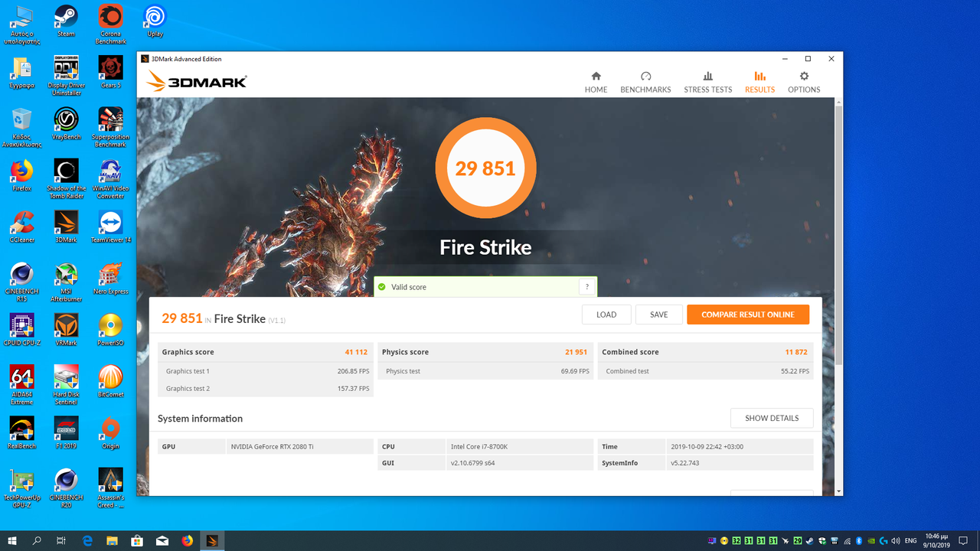Click Graphics test 1 206.85 FPS value
The height and width of the screenshot is (551, 980).
(x=353, y=371)
